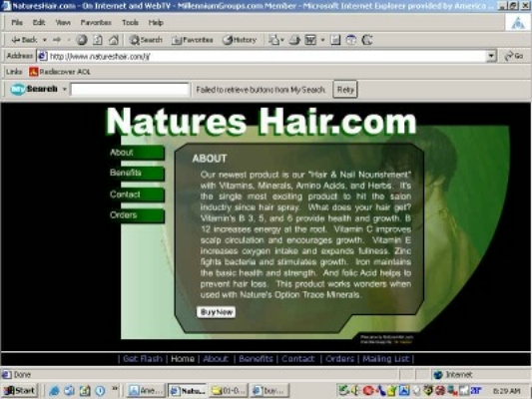The width and height of the screenshot is (532, 399).
Task: Expand the My Search dropdown arrow
Action: click(x=64, y=89)
